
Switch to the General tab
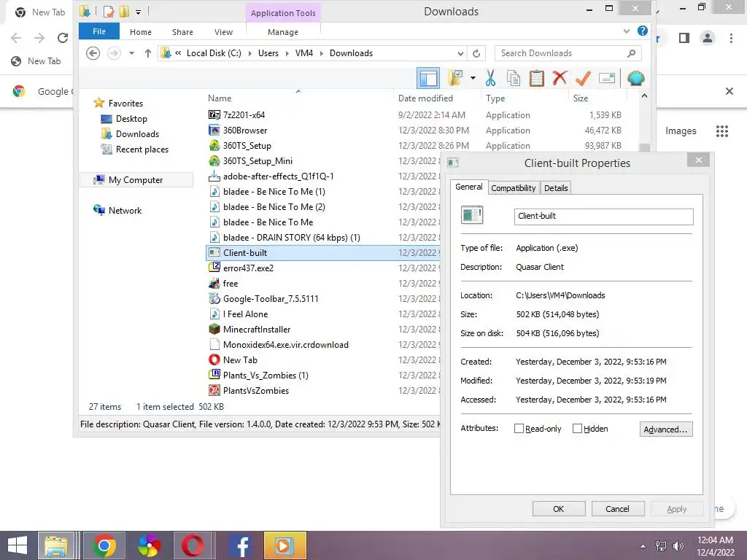click(469, 187)
